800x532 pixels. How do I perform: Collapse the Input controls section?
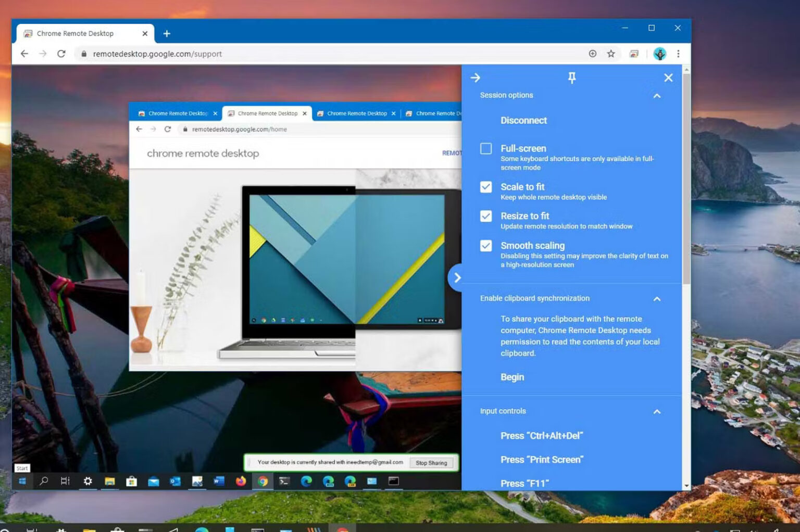(x=657, y=411)
